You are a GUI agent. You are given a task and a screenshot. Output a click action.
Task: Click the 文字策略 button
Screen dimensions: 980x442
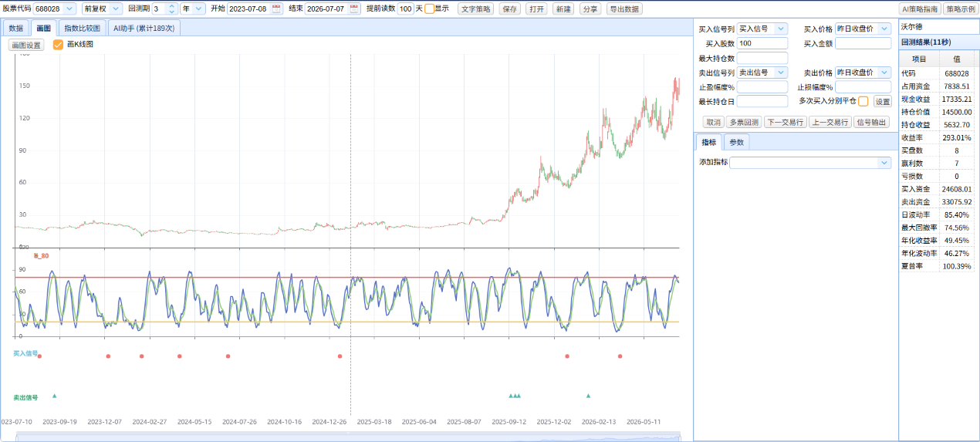coord(476,8)
